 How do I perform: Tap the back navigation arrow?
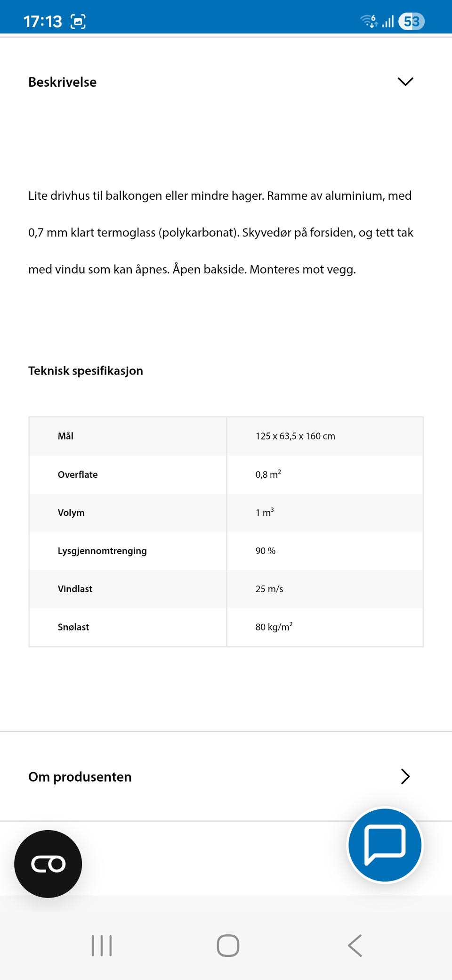coord(354,945)
